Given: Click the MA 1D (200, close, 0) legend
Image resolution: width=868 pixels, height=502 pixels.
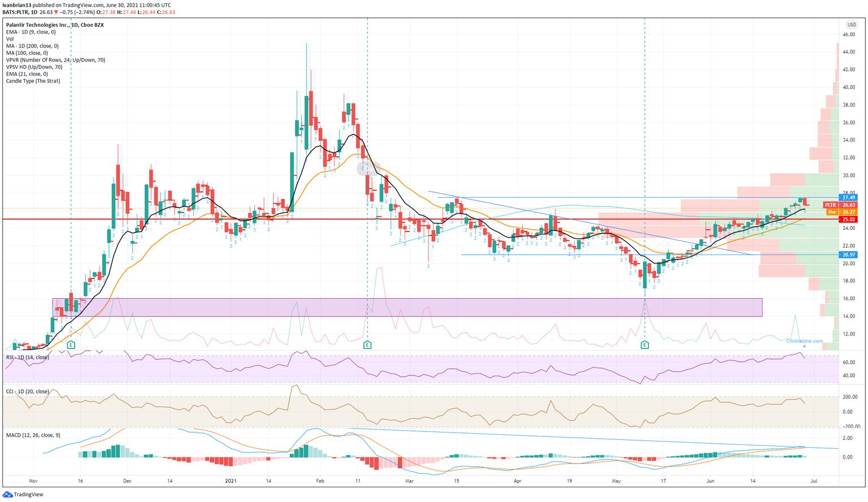Looking at the screenshot, I should (32, 46).
